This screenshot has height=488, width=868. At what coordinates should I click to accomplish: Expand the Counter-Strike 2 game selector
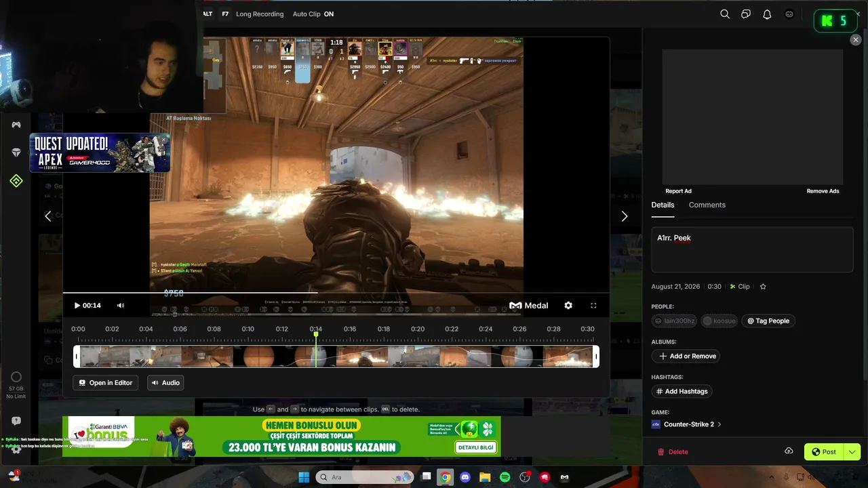pyautogui.click(x=686, y=424)
